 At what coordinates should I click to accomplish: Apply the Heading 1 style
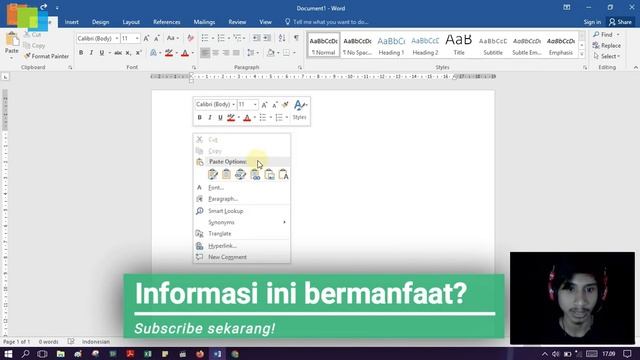[391, 45]
